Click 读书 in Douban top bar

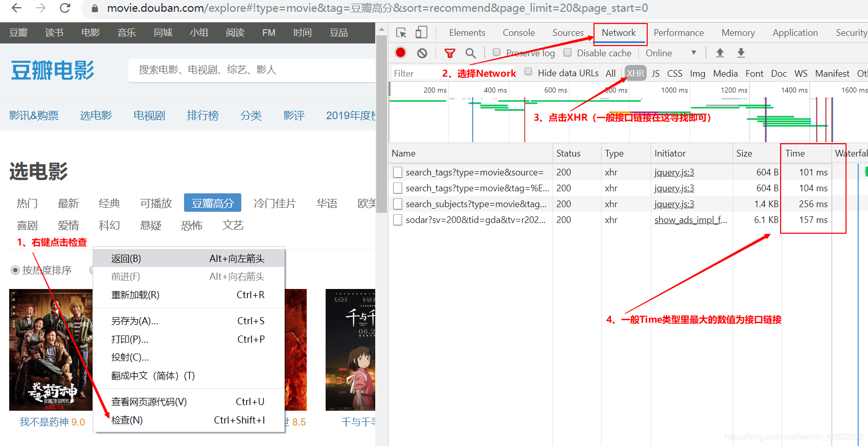pos(54,33)
